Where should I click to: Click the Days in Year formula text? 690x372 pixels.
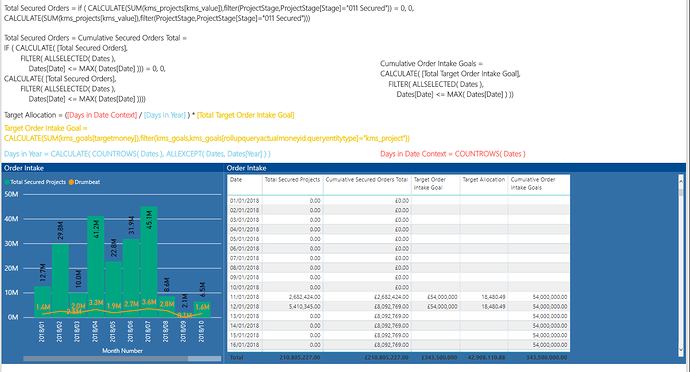click(x=137, y=154)
